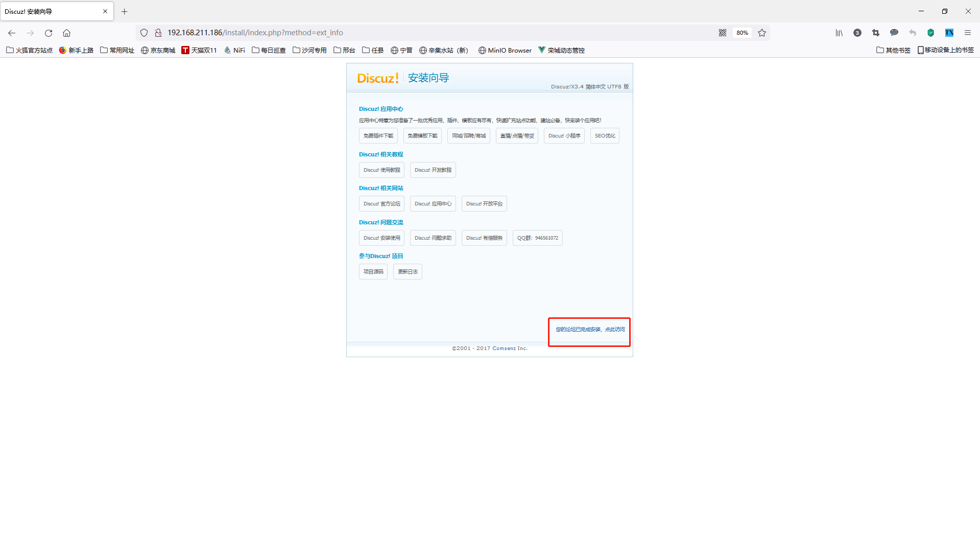Bookmark this page with the star icon
The width and height of the screenshot is (980, 534).
point(762,33)
